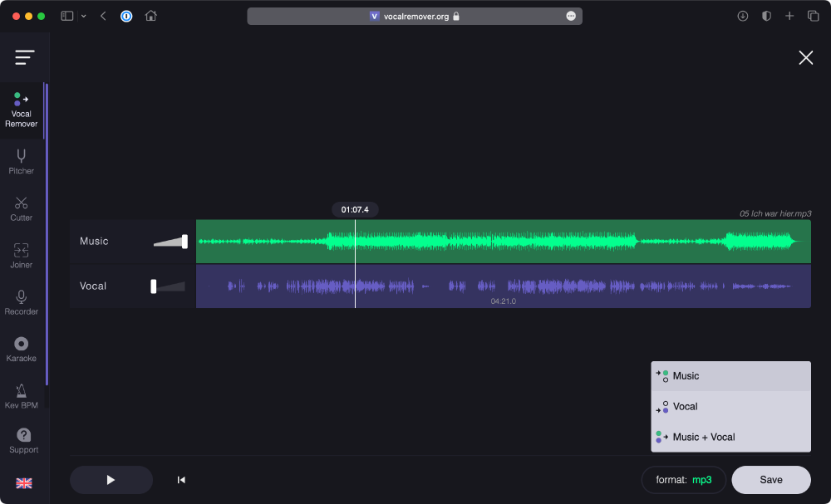Open the Recorder tool
Screen dimensions: 831x504
click(x=22, y=303)
